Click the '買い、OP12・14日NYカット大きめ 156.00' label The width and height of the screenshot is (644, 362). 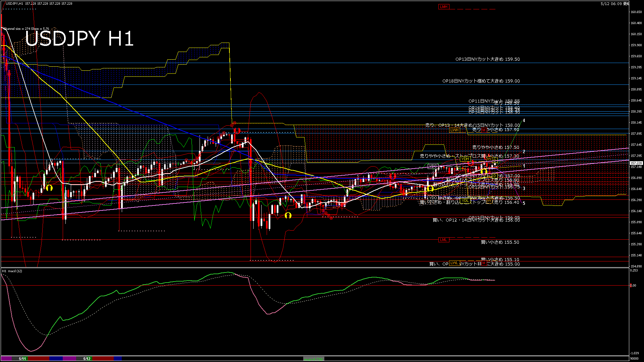[476, 220]
